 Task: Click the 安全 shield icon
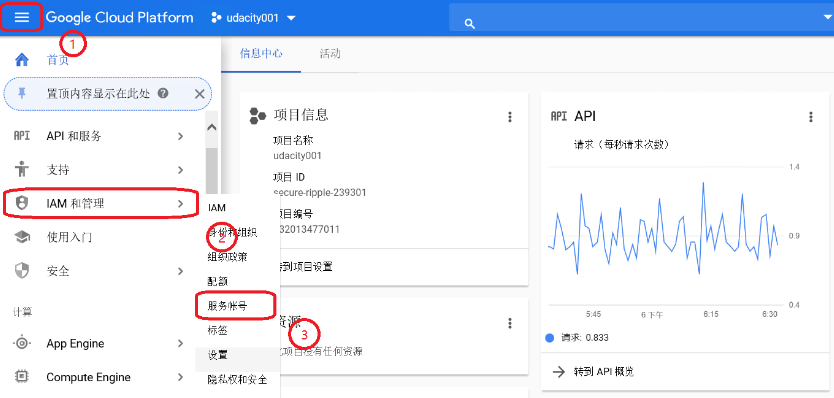tap(22, 271)
